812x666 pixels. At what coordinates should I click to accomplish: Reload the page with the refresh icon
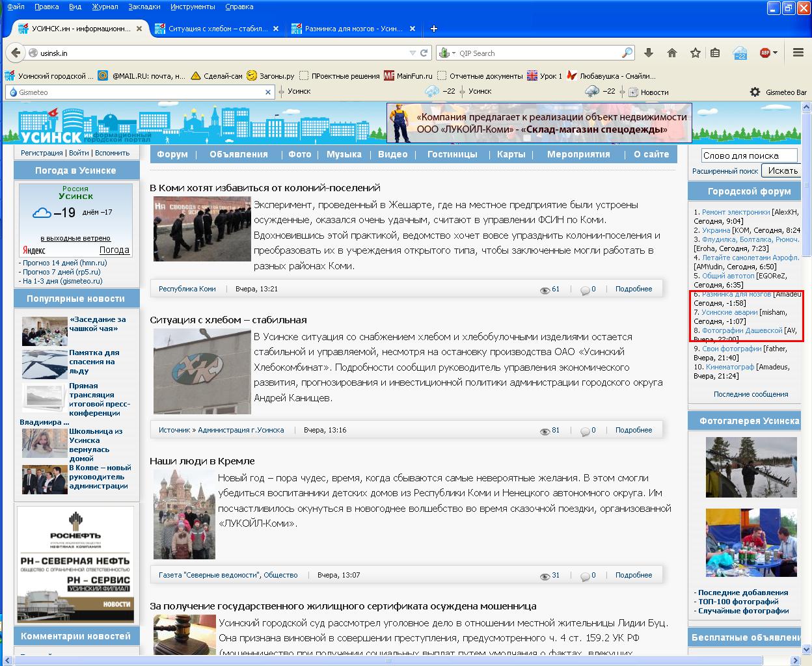(x=424, y=53)
